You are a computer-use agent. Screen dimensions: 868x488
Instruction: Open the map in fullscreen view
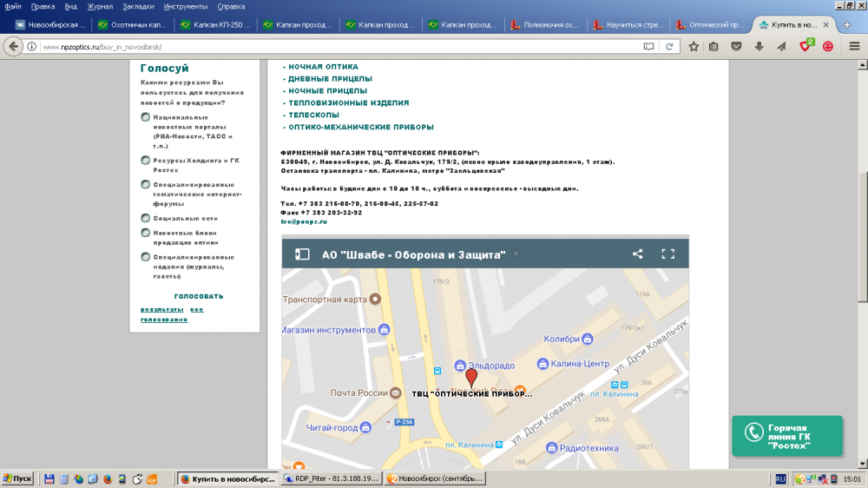(667, 254)
